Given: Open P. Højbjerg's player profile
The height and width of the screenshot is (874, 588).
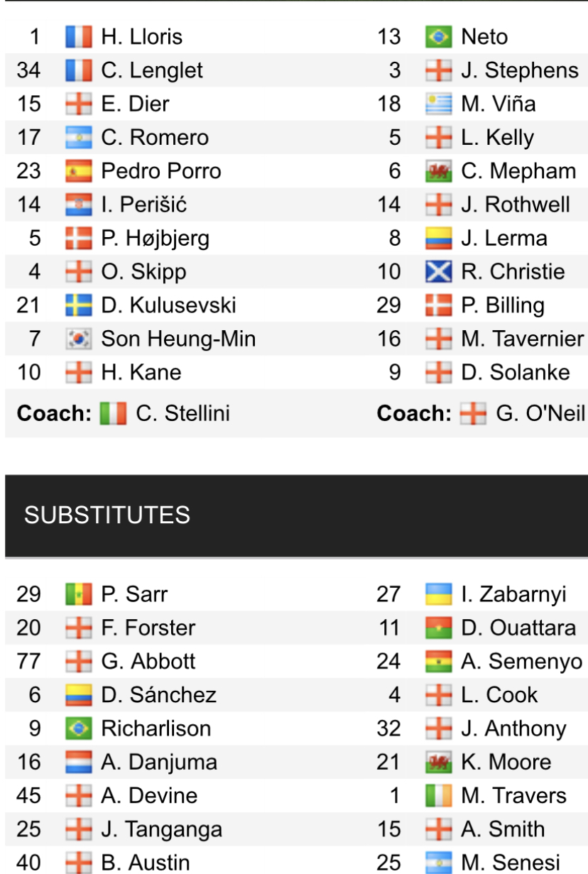Looking at the screenshot, I should pos(155,238).
